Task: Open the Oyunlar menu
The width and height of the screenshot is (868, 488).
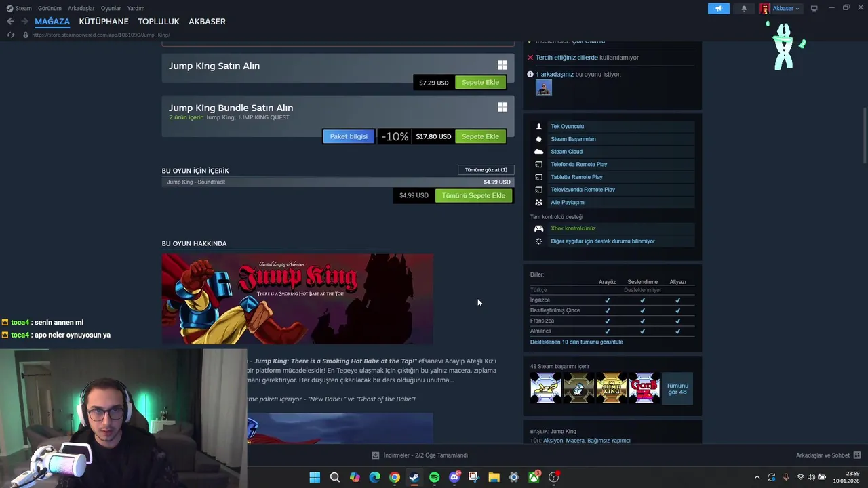Action: (111, 8)
